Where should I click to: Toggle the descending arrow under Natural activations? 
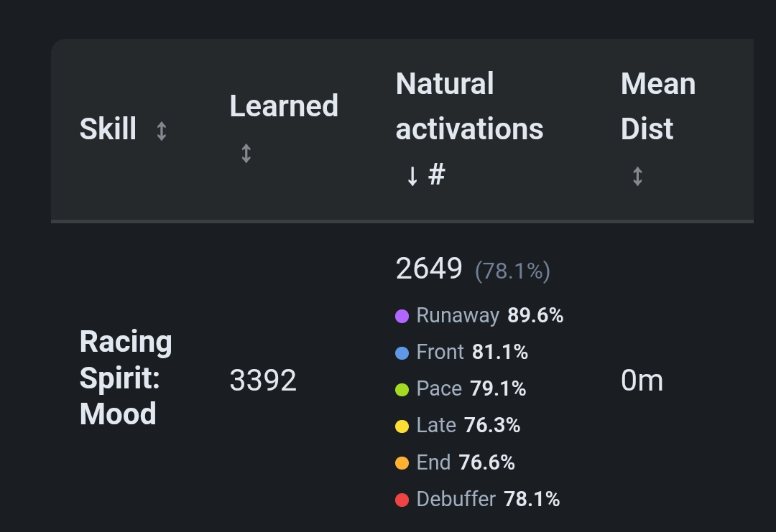[412, 176]
